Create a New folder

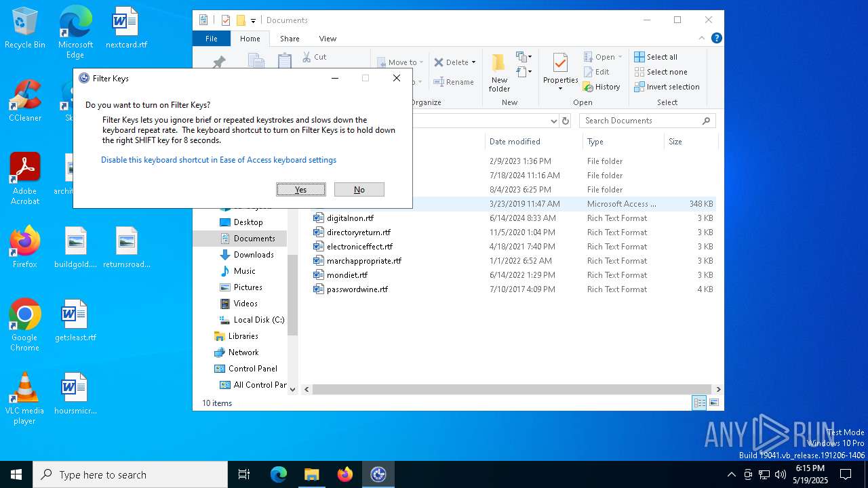(499, 73)
